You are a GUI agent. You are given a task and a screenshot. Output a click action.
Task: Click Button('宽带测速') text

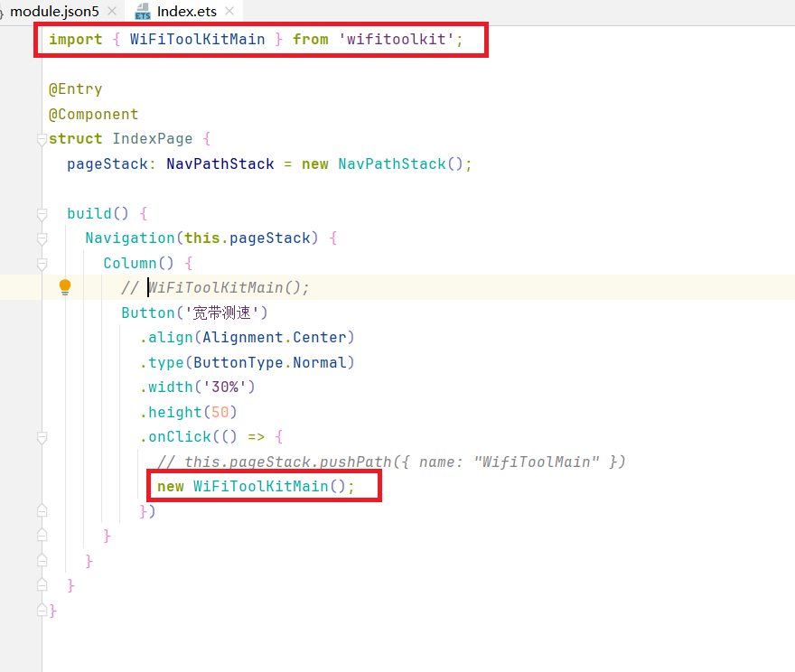[194, 313]
